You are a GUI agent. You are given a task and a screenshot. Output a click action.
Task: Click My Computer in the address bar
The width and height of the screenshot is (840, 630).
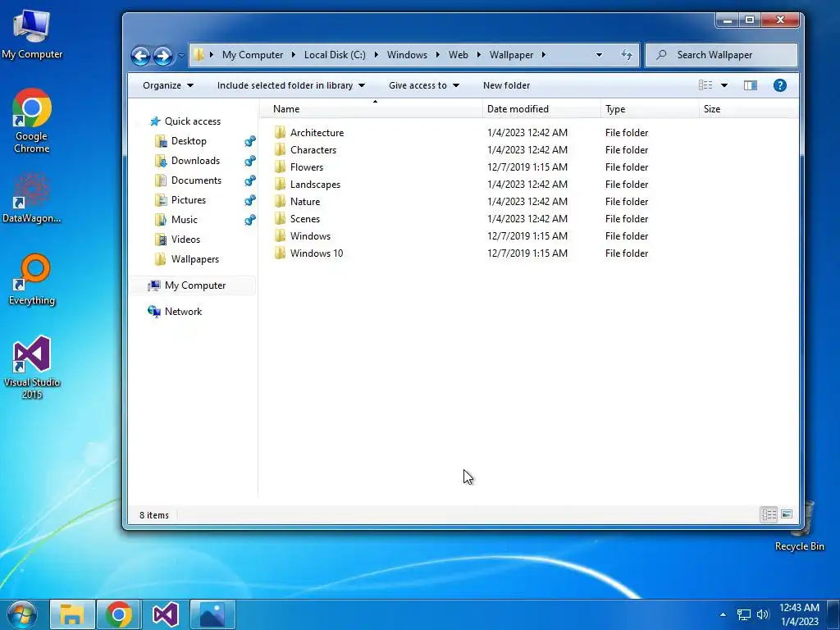253,55
